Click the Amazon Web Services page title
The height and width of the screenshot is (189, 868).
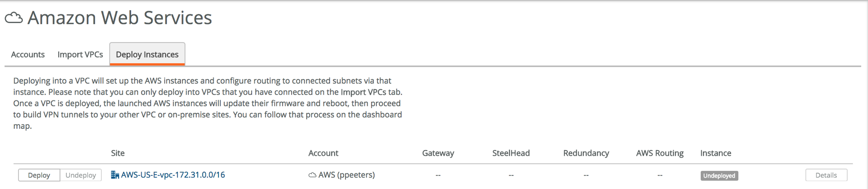(x=119, y=18)
